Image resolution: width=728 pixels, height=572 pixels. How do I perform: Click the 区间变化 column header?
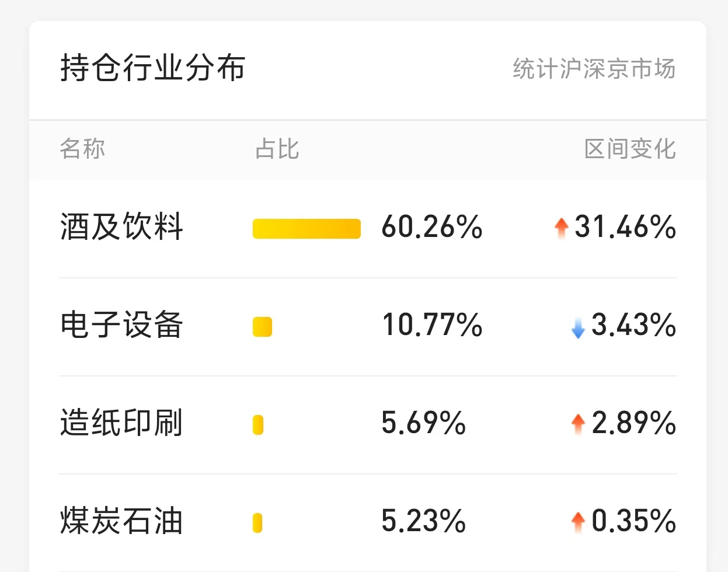click(x=630, y=149)
